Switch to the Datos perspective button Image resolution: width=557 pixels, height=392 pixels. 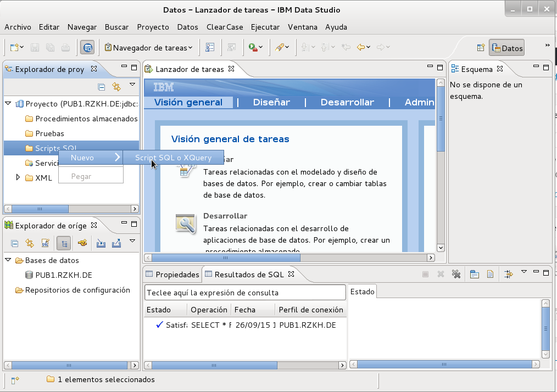[x=507, y=48]
